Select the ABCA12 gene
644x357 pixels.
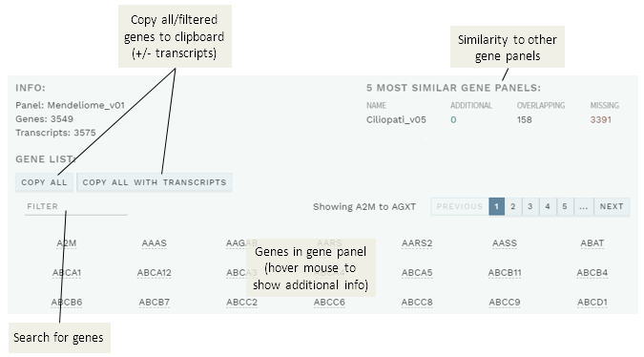click(154, 273)
